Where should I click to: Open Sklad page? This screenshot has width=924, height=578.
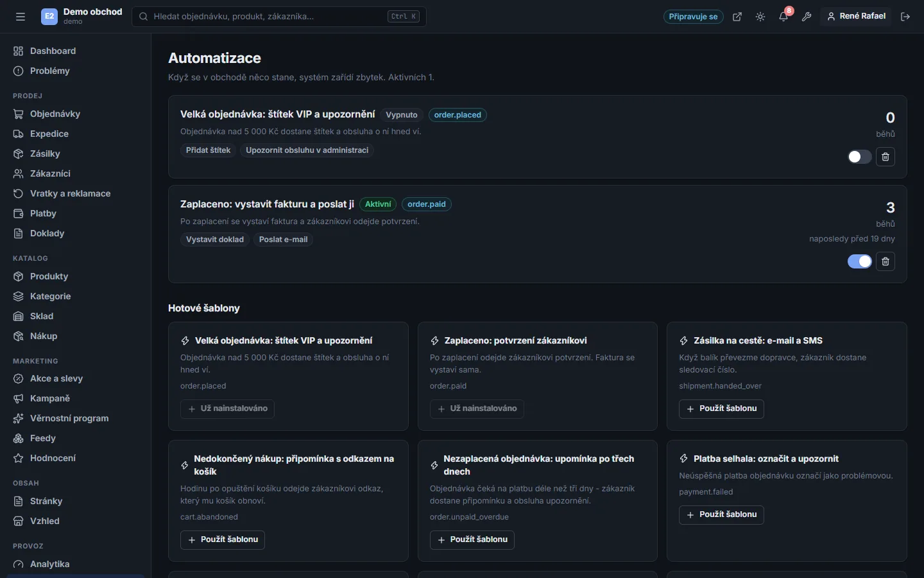[x=76, y=316]
